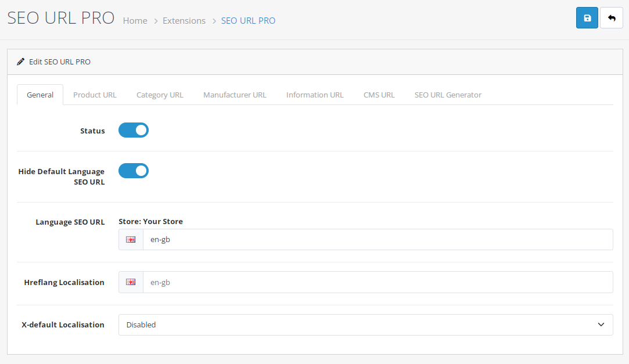Click the Hreflang Localisation input field
The height and width of the screenshot is (364, 629).
[x=378, y=282]
